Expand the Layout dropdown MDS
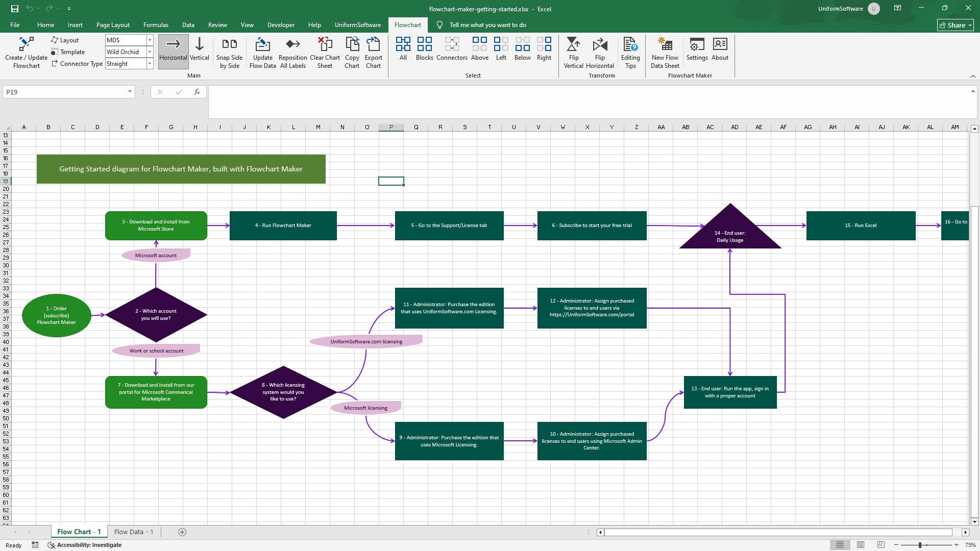Screen dimensions: 980x551 pyautogui.click(x=150, y=40)
